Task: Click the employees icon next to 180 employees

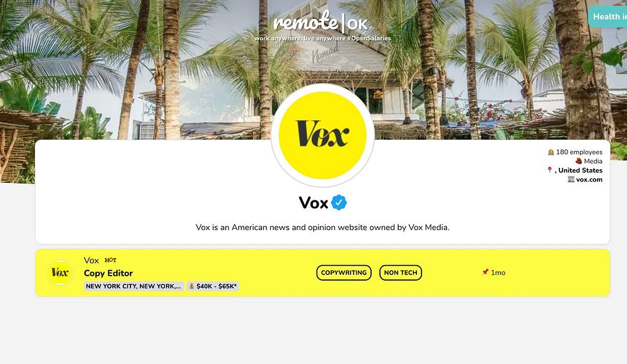Action: coord(551,152)
